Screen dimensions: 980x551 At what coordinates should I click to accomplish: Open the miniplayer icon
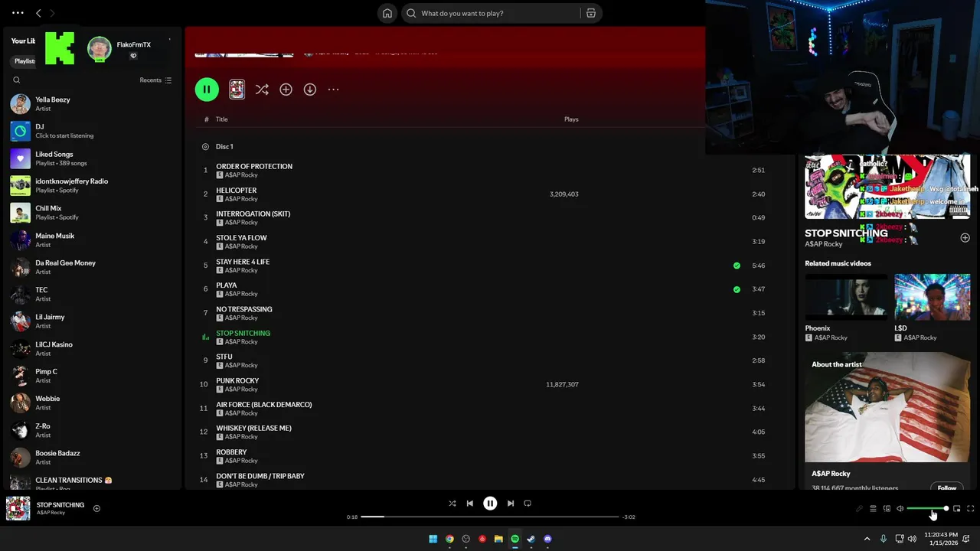(x=956, y=509)
